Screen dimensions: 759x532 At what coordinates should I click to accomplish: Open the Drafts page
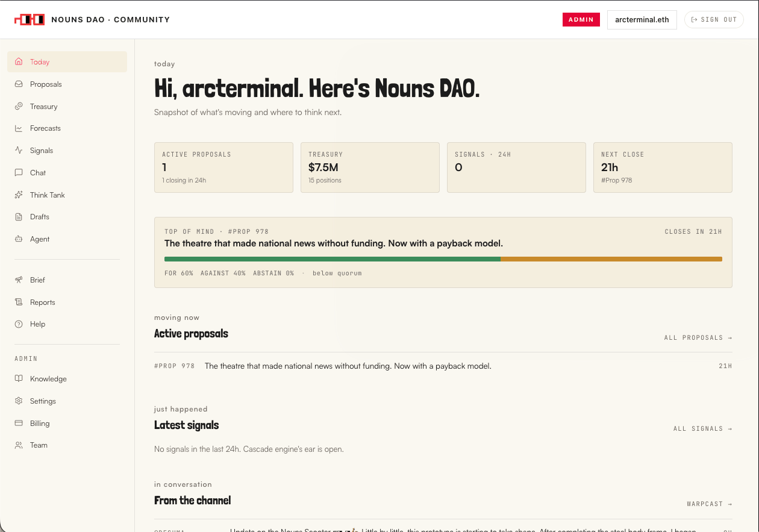[x=67, y=217]
